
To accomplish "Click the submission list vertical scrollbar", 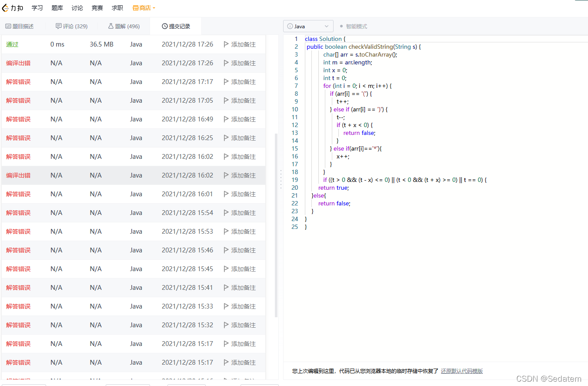I will 276,225.
